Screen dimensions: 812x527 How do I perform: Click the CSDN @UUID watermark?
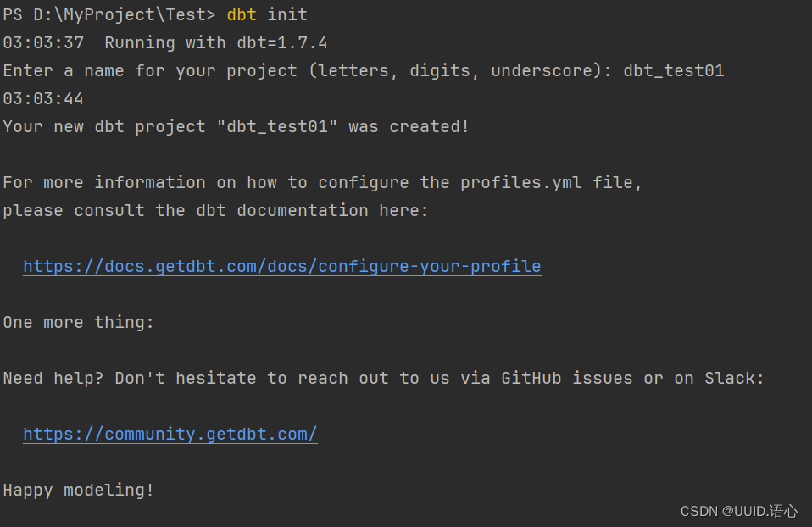(739, 511)
